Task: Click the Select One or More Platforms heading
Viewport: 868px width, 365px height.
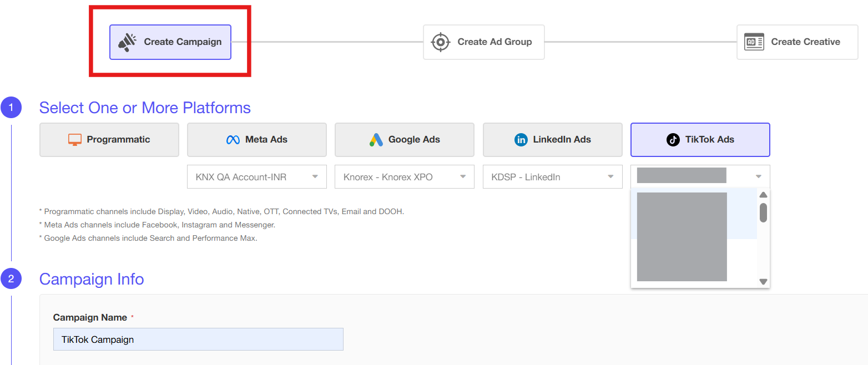Action: coord(145,108)
